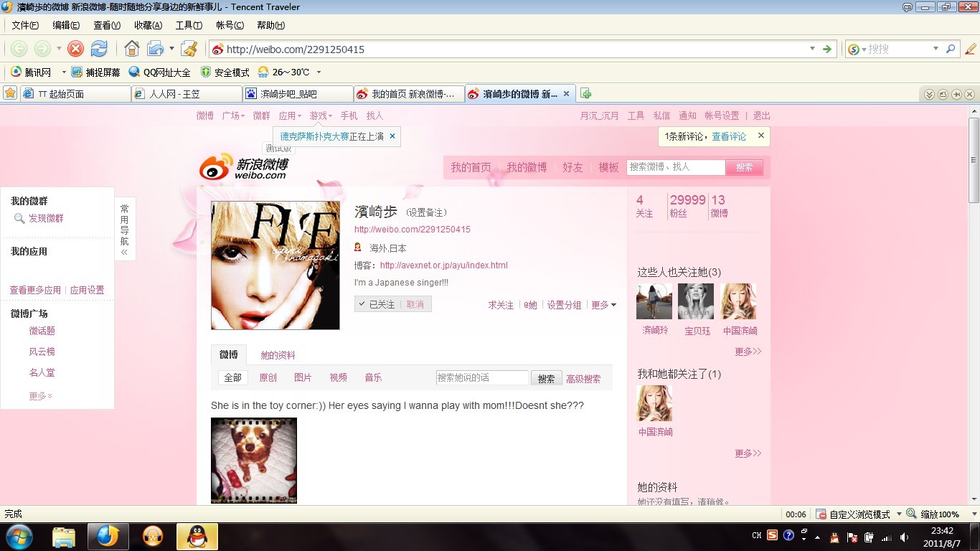The image size is (980, 551).
Task: Expand the 更多 dropdown next to 设置分组
Action: coord(603,305)
